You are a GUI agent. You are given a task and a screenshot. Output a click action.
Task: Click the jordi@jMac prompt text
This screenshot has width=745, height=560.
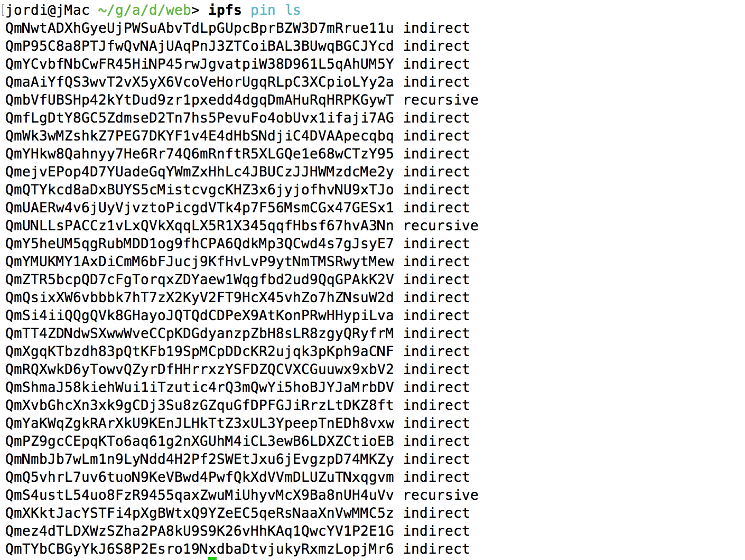click(x=48, y=10)
